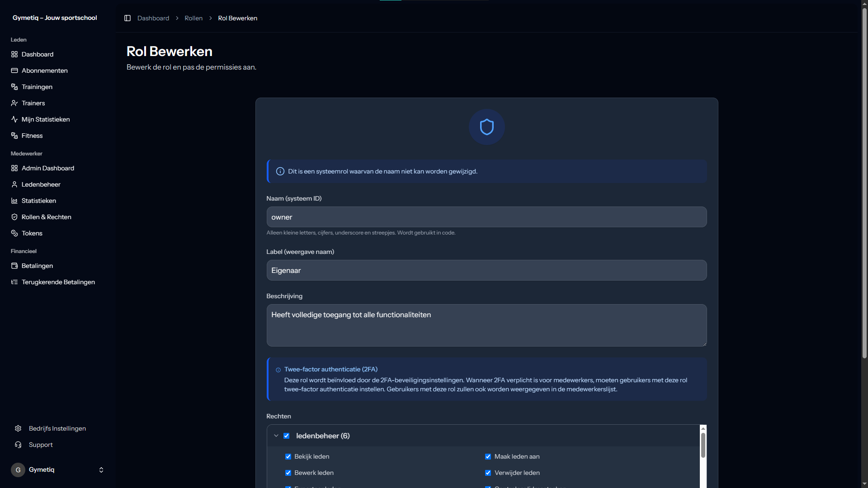Go to Dashboard via breadcrumb link

(x=153, y=18)
